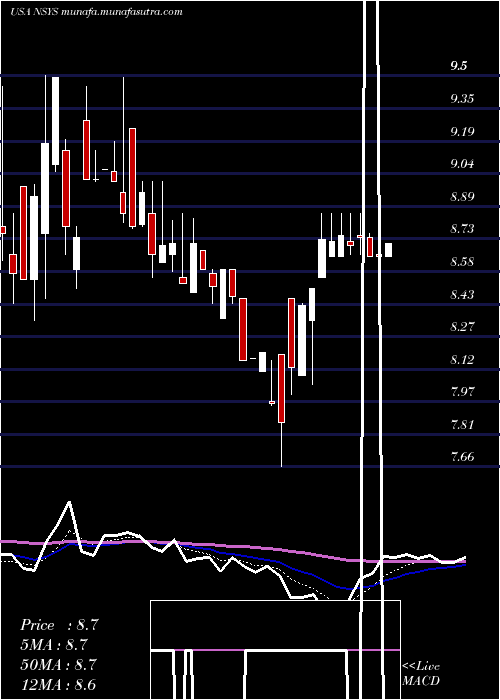This screenshot has height=700, width=500.
Task: Click the 9.35 price axis label
Action: [x=462, y=99]
